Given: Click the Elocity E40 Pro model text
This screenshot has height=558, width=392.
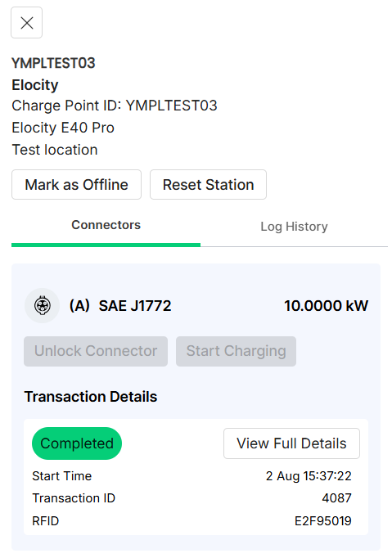Looking at the screenshot, I should 63,128.
